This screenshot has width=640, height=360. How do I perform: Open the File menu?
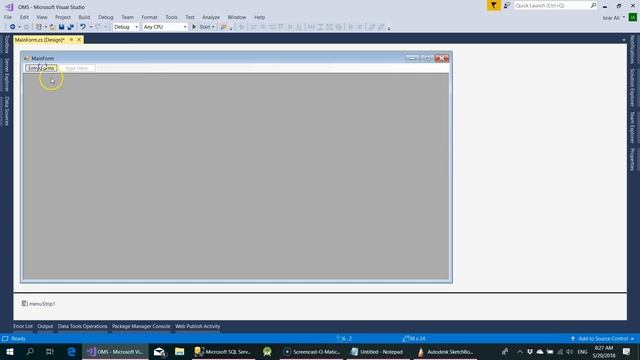tap(8, 17)
